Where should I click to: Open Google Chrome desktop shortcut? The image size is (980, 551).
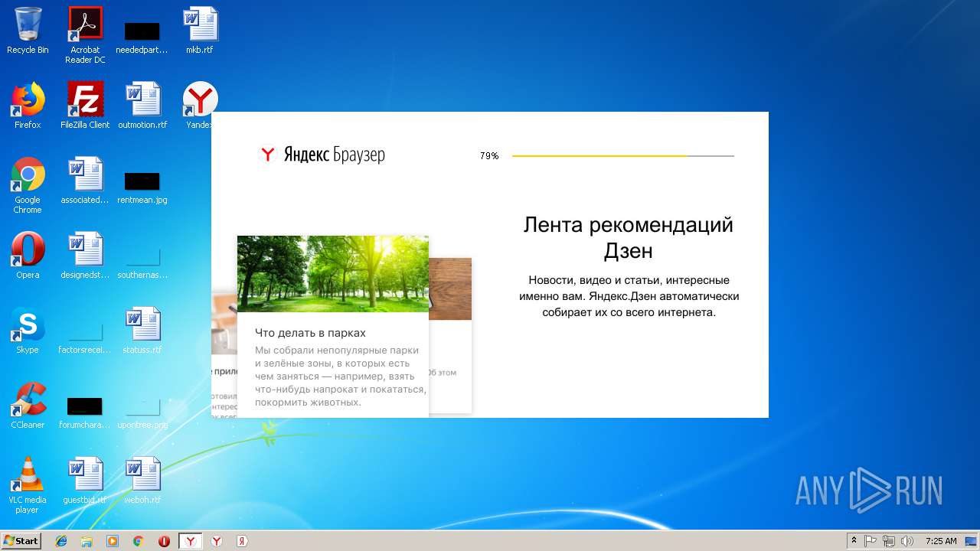point(28,185)
